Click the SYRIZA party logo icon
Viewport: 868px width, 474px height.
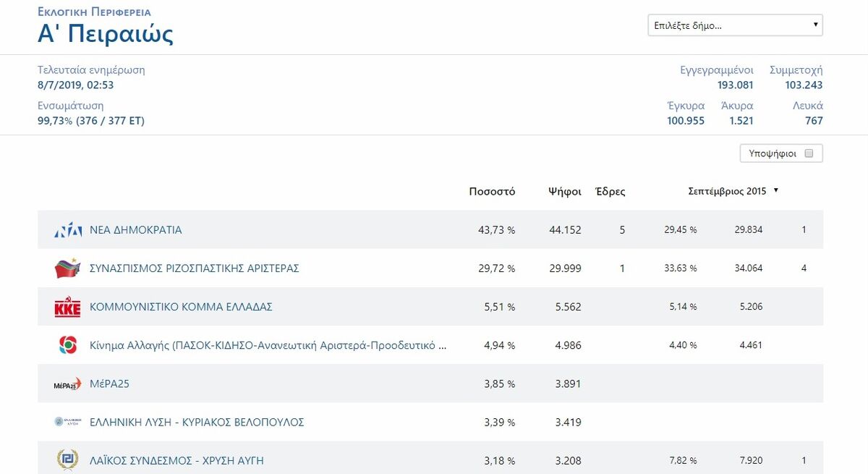click(68, 268)
